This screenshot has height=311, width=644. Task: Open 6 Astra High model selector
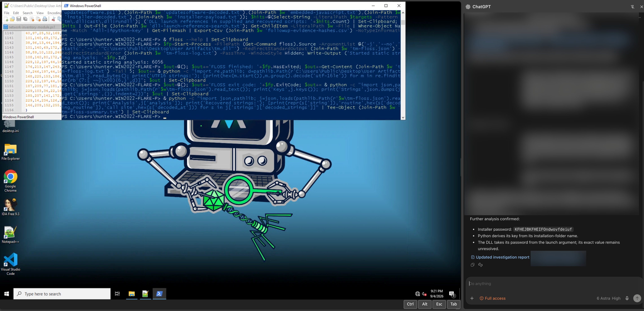(x=608, y=298)
